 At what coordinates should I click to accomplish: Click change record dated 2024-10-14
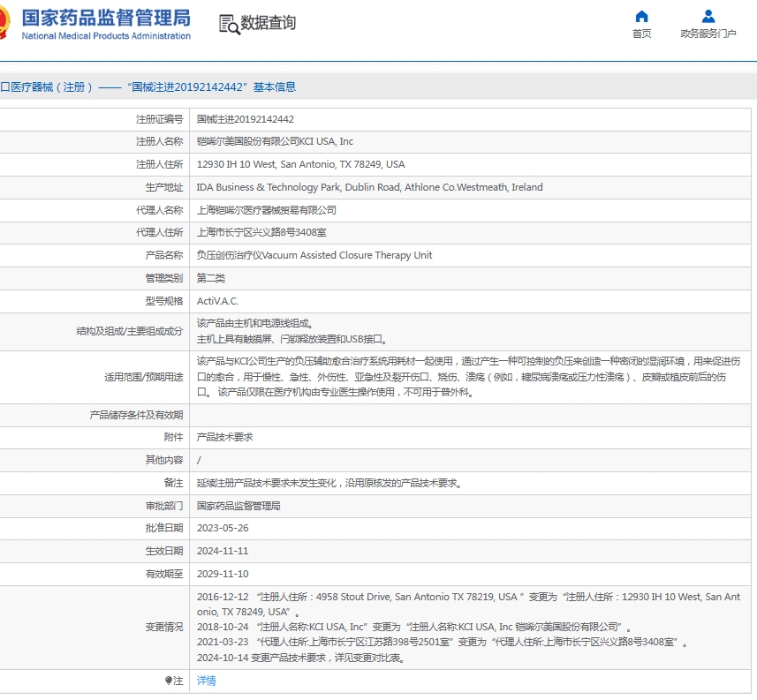tap(301, 658)
